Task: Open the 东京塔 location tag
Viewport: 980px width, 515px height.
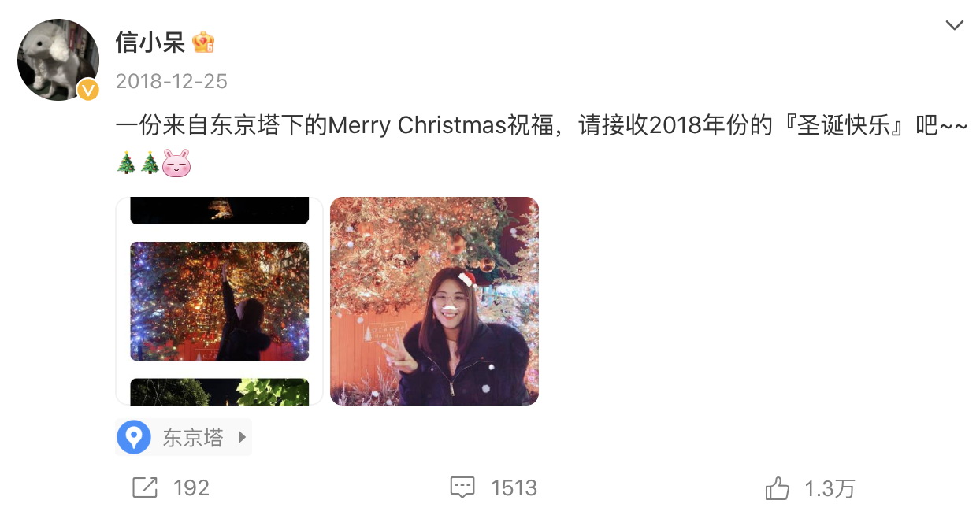Action: pyautogui.click(x=184, y=437)
